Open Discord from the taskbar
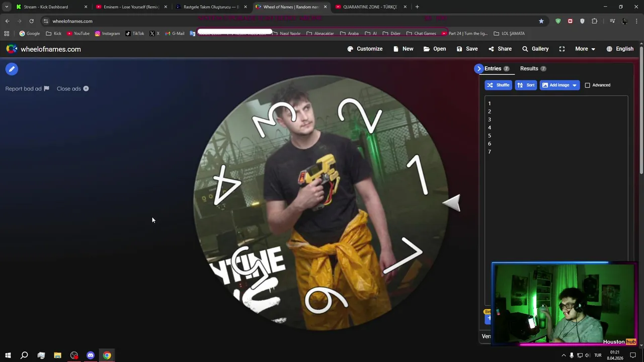Viewport: 644px width, 362px height. [91, 355]
